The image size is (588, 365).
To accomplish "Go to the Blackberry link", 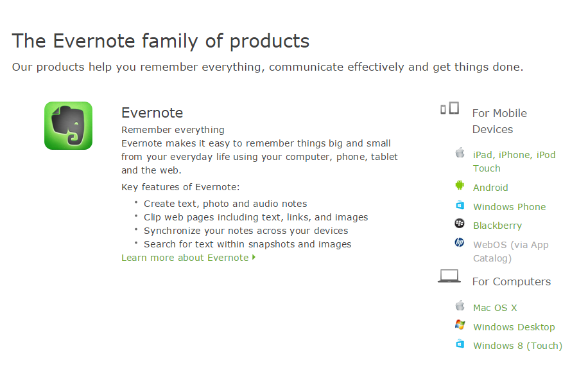I will [497, 226].
